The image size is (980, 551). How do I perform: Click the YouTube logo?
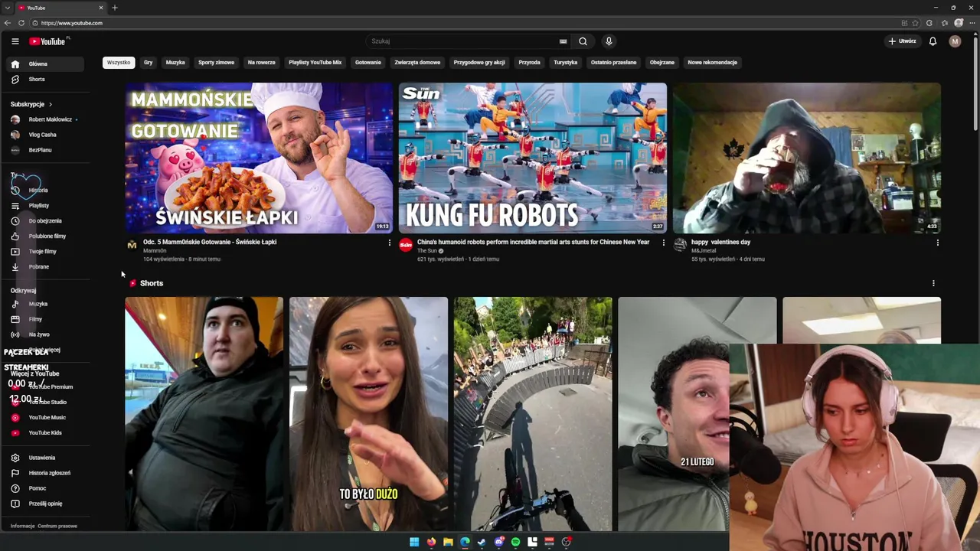pos(47,41)
